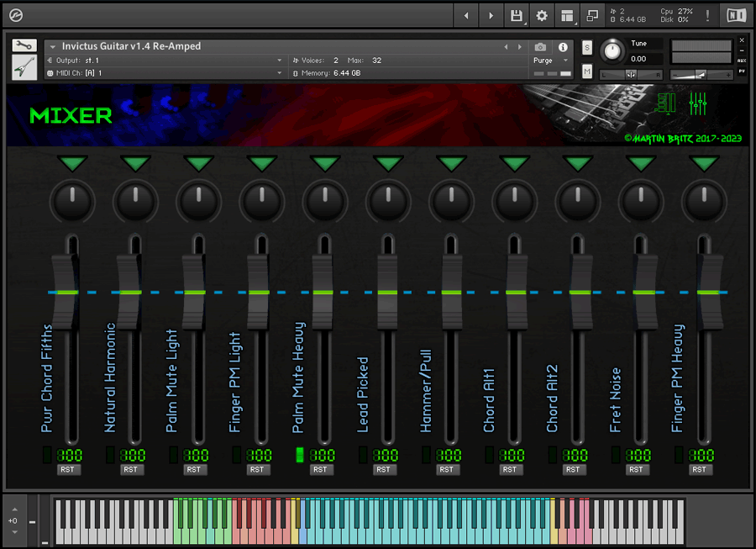
Task: Toggle the Lead Picked indicator box
Action: pos(363,455)
